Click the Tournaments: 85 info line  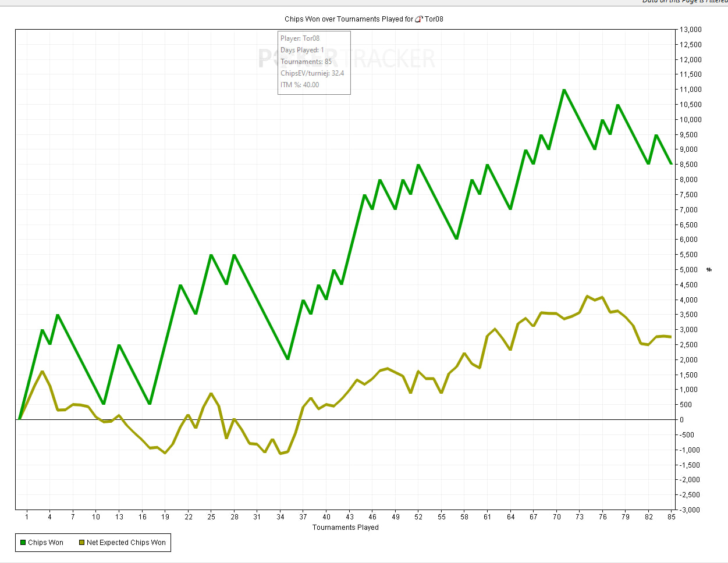point(306,62)
